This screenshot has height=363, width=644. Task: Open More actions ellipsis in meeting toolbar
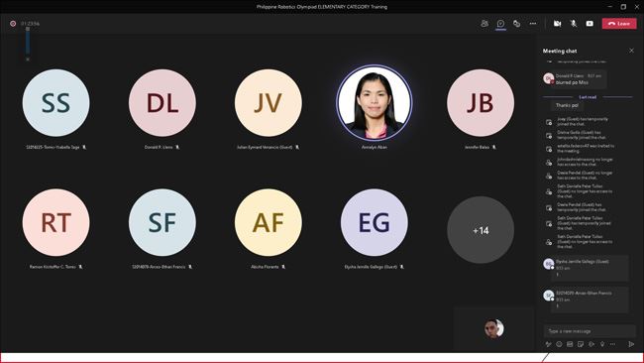pyautogui.click(x=533, y=24)
